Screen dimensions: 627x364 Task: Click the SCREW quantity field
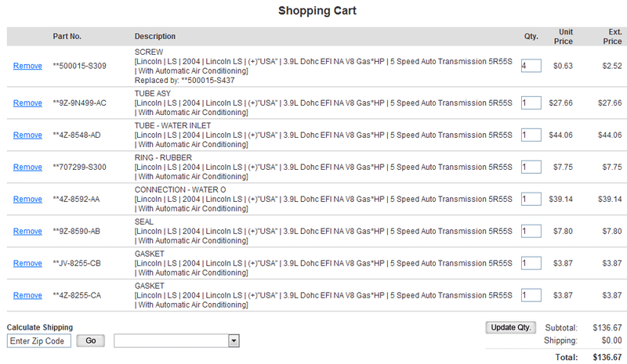[531, 66]
